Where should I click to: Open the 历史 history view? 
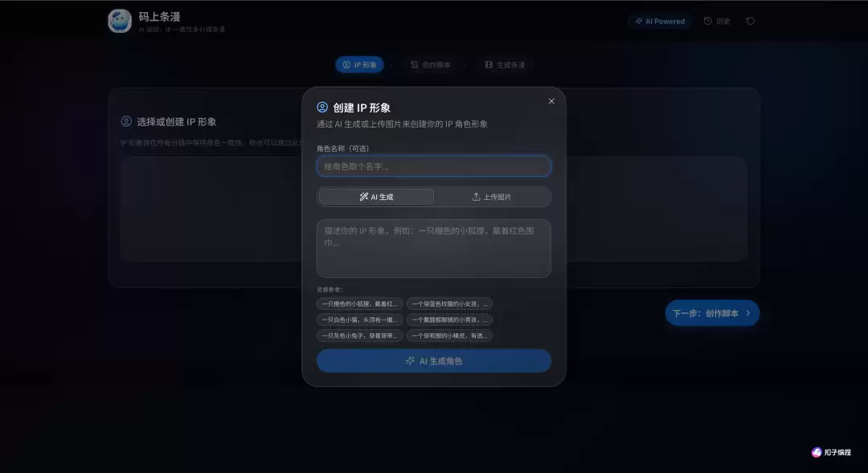coord(717,21)
